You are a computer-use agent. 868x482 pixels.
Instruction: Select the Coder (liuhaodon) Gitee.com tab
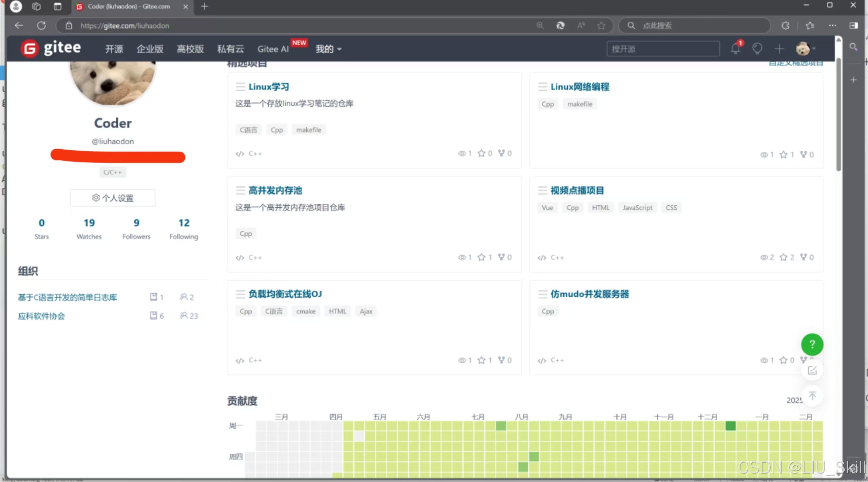click(129, 6)
